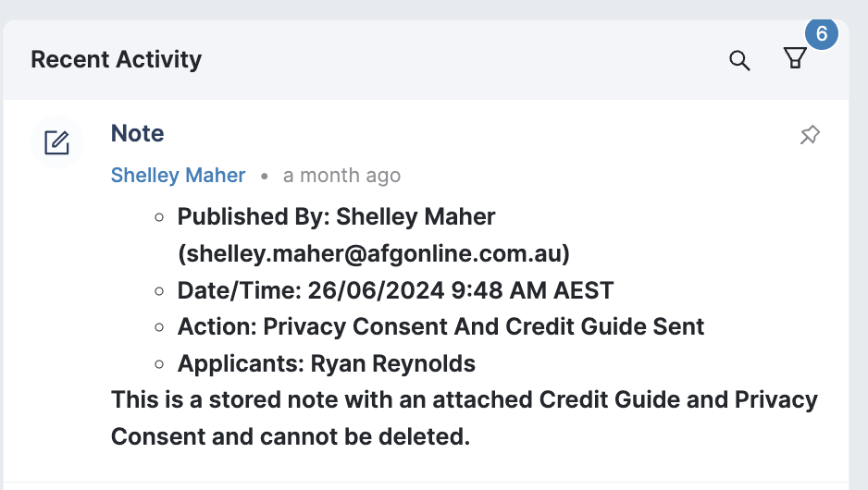Open search in Recent Activity
The image size is (868, 490).
(739, 61)
